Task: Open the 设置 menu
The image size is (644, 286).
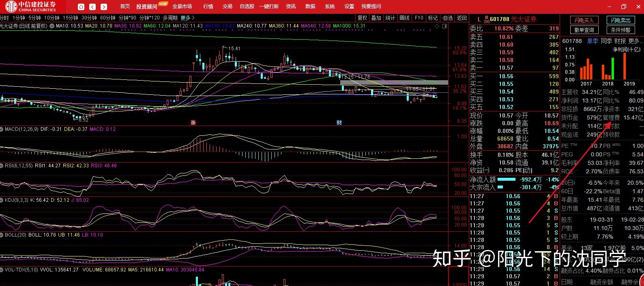Action: coord(349,6)
